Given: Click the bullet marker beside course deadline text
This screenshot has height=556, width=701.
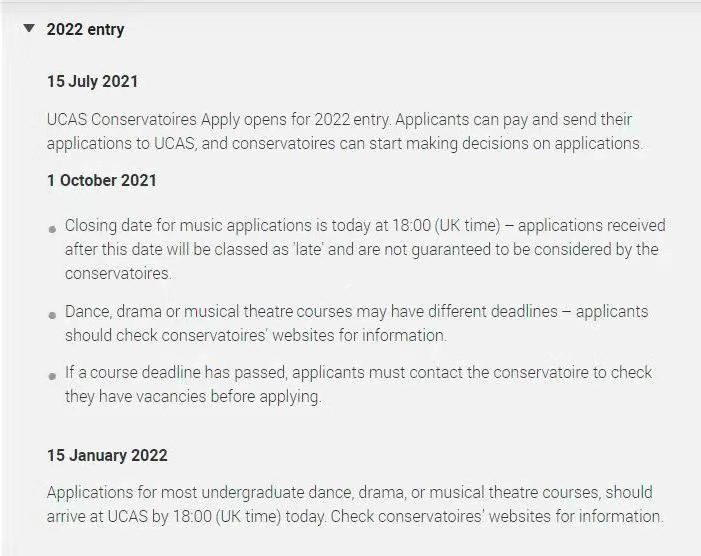Looking at the screenshot, I should [x=52, y=376].
